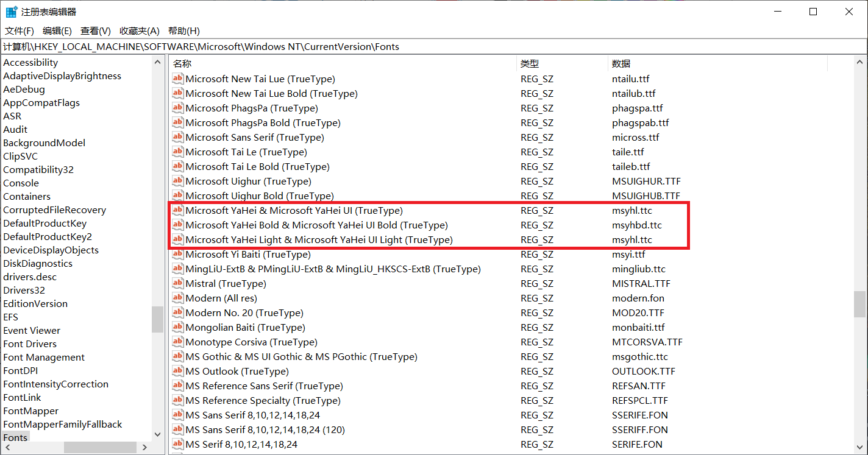
Task: Select the Drivers32 key
Action: 24,290
